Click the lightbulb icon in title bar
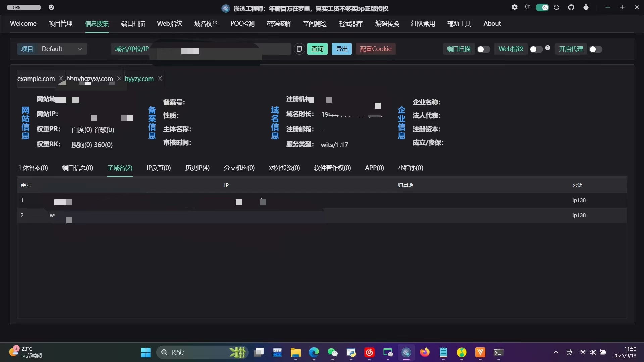The width and height of the screenshot is (644, 362). (527, 7)
